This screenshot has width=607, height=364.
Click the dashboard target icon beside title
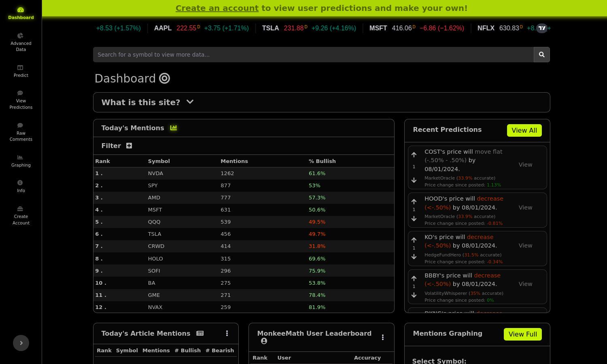[164, 78]
